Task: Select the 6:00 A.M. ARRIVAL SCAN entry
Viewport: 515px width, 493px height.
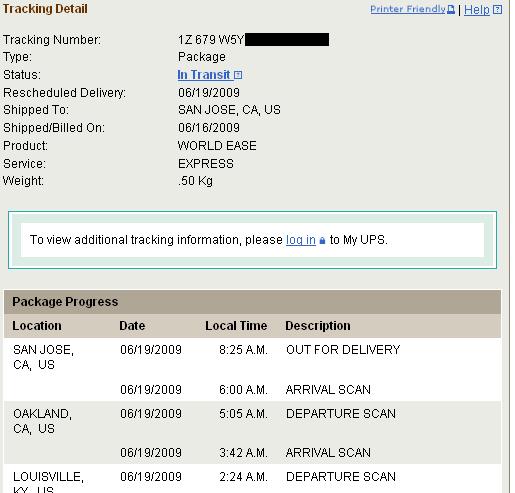Action: tap(328, 390)
